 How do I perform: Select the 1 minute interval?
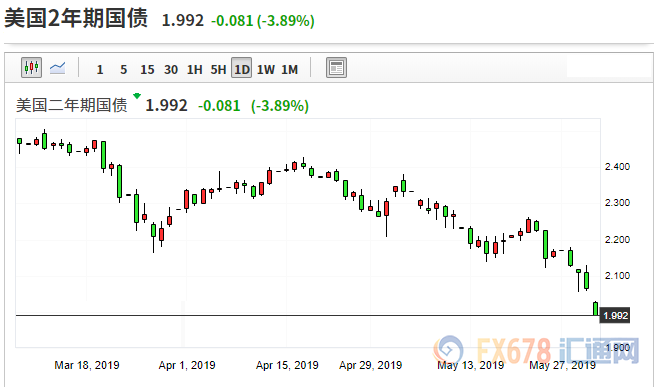coord(100,70)
